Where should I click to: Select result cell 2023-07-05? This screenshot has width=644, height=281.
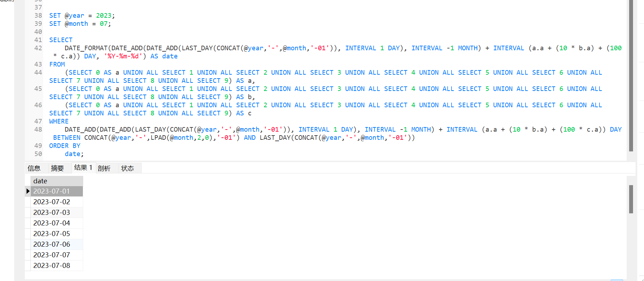point(57,234)
